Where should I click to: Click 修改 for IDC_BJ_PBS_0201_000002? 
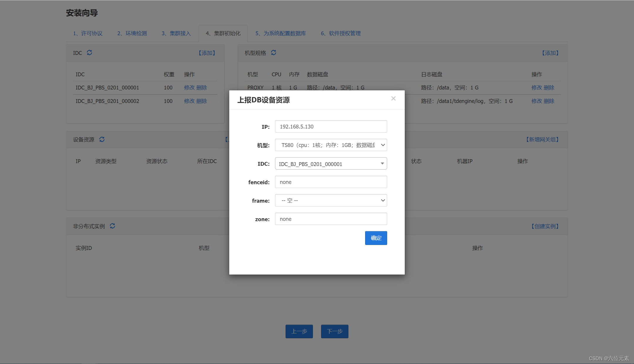189,101
